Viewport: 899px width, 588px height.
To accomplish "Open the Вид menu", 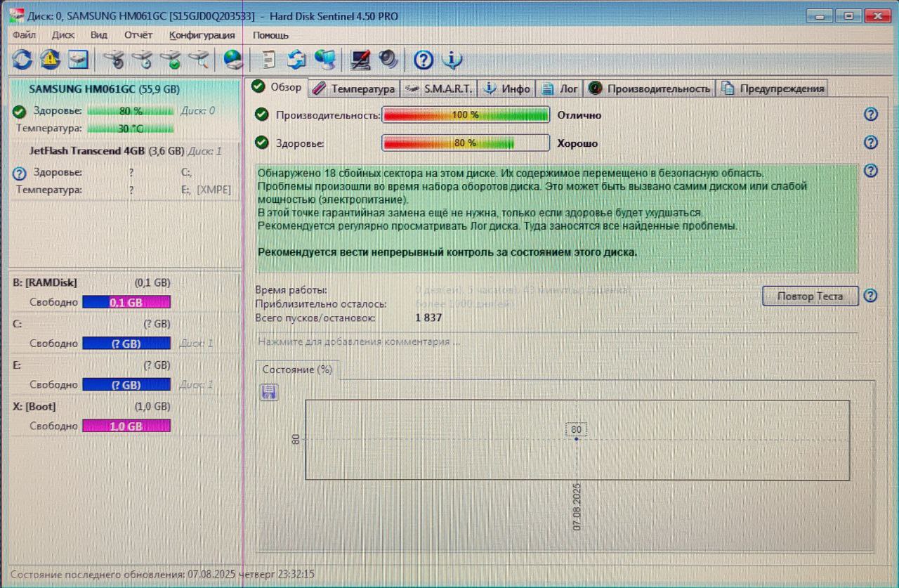I will click(99, 34).
